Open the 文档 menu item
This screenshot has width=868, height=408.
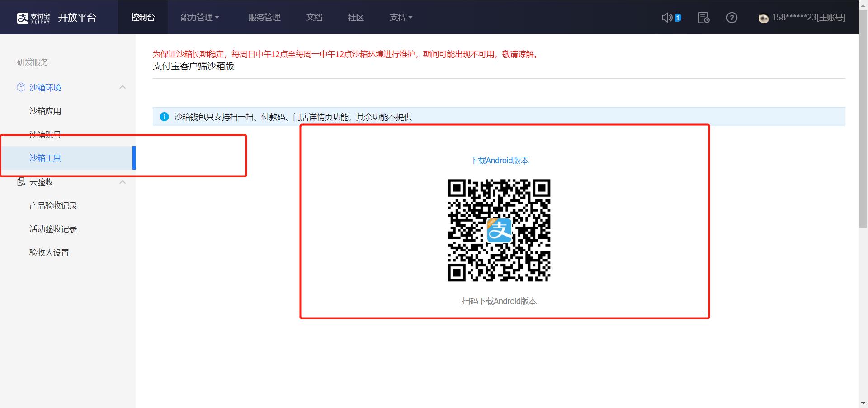[314, 17]
